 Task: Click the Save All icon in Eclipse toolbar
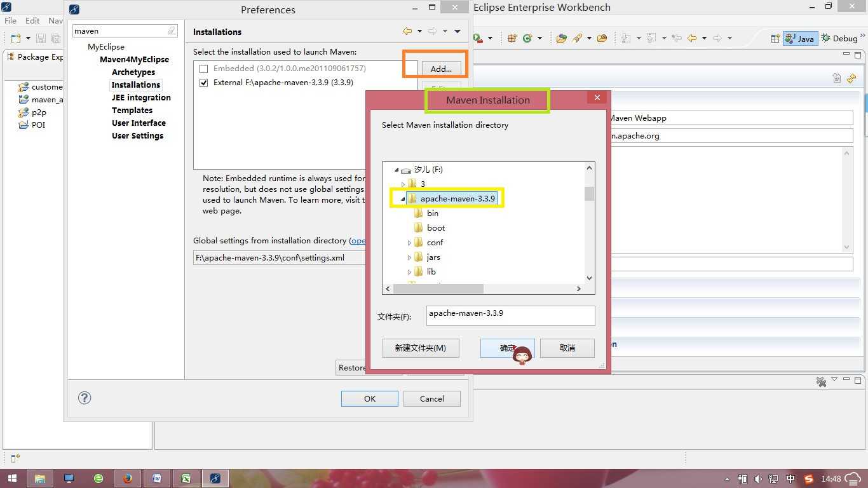coord(55,38)
